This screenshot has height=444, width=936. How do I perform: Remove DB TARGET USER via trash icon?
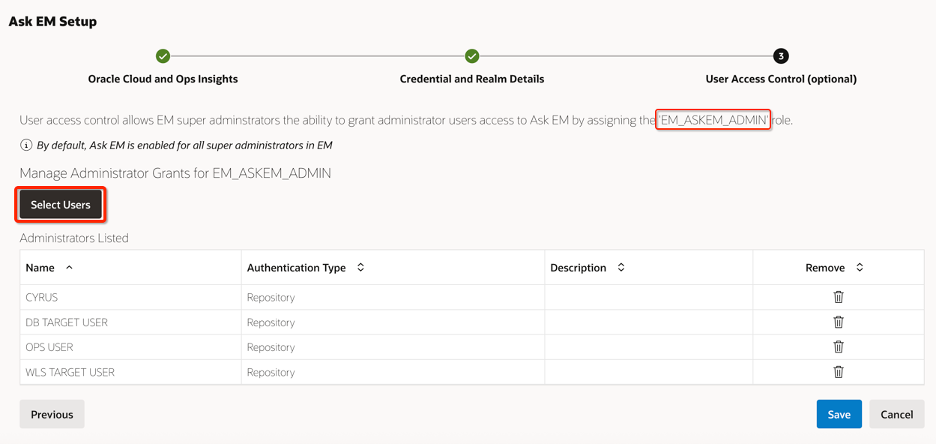point(838,322)
